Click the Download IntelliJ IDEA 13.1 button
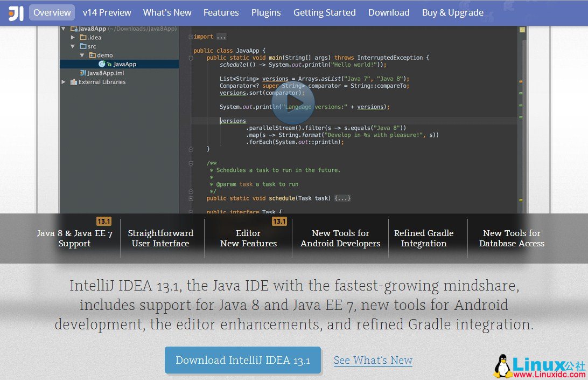The width and height of the screenshot is (588, 380). click(x=242, y=360)
